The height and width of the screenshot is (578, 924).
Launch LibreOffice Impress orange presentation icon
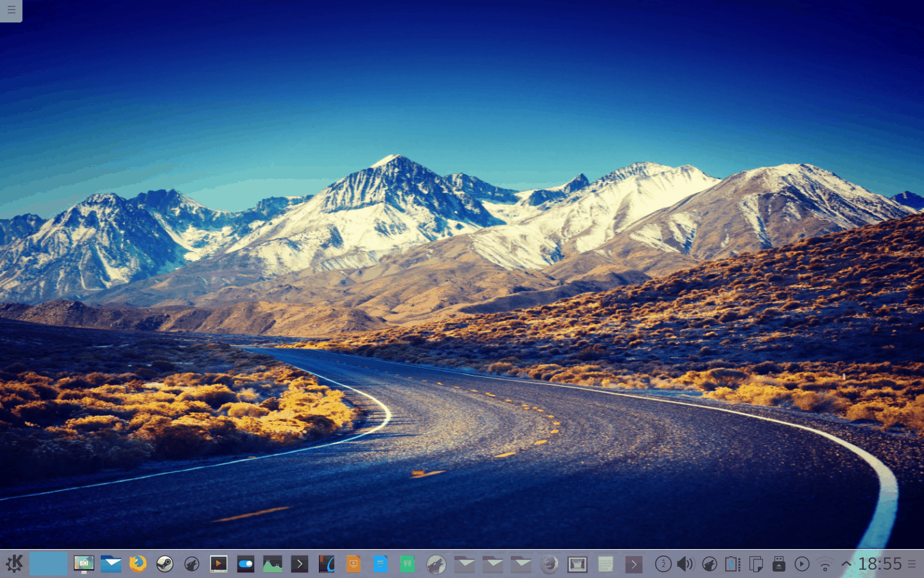pyautogui.click(x=353, y=564)
